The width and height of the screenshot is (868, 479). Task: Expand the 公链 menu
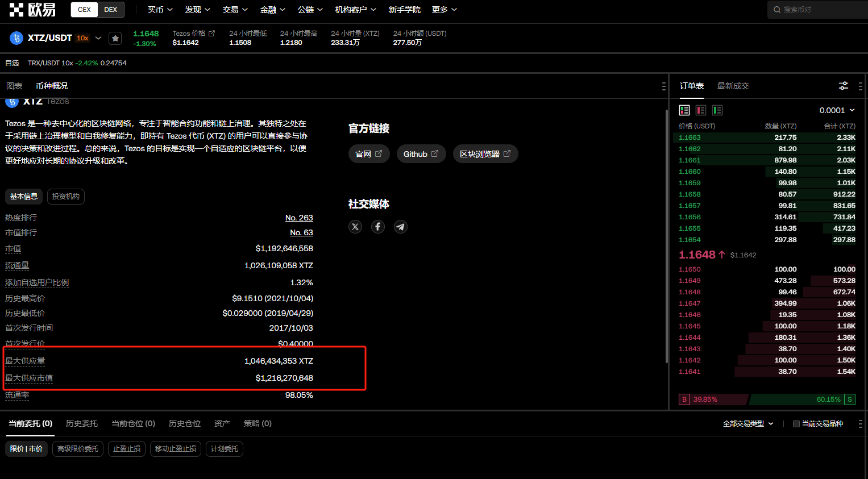click(x=310, y=10)
